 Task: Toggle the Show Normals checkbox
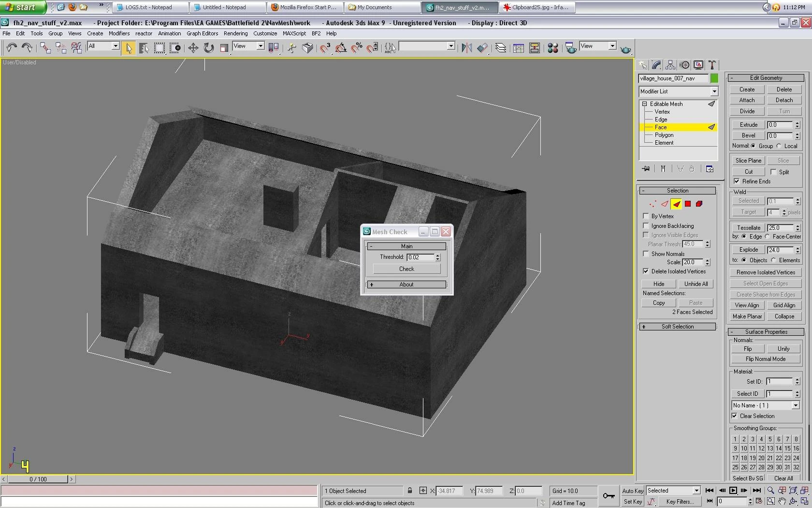[x=646, y=254]
